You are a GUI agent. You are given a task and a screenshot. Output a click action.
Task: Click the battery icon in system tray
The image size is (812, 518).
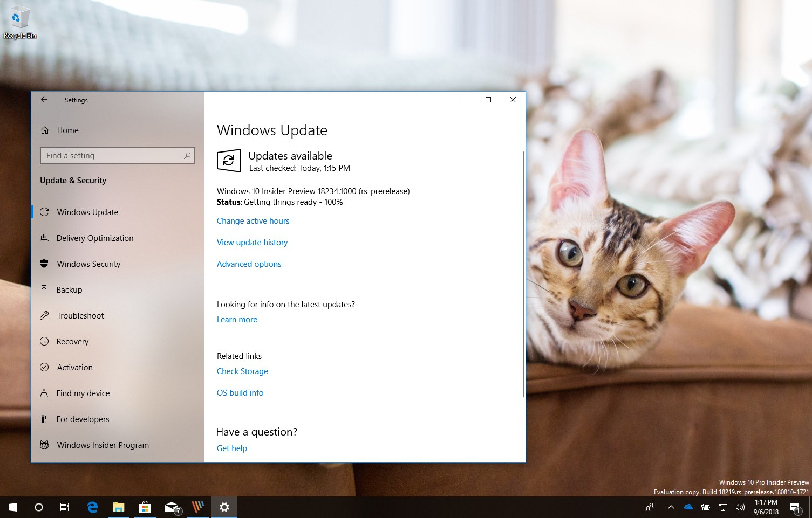[x=706, y=507]
